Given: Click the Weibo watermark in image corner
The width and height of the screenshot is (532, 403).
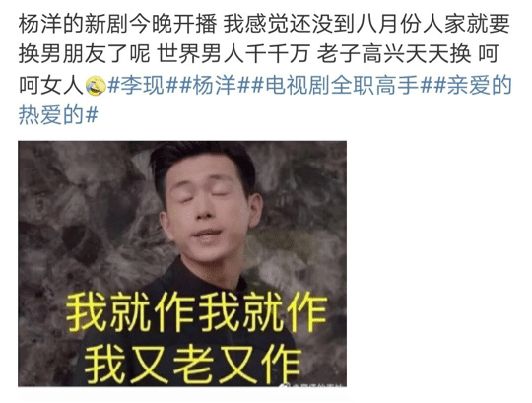Looking at the screenshot, I should (x=314, y=383).
